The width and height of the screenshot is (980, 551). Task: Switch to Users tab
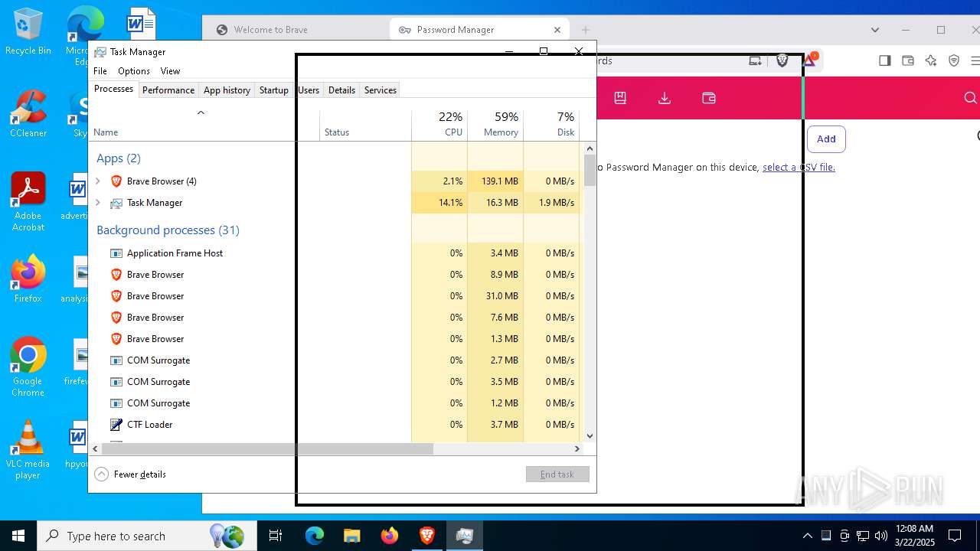pos(309,90)
